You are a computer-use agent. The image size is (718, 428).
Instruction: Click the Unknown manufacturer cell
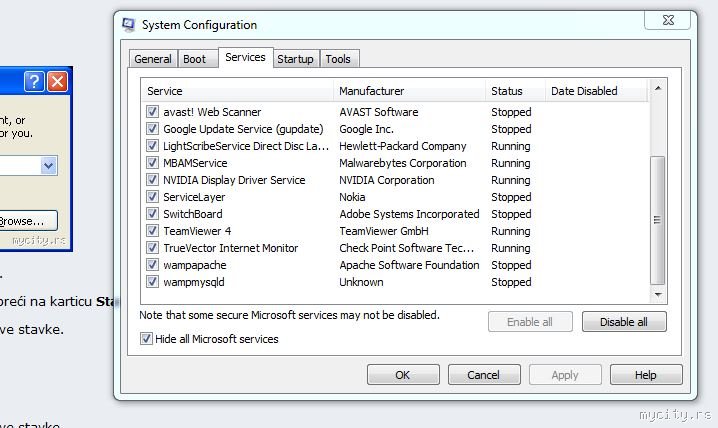coord(361,282)
